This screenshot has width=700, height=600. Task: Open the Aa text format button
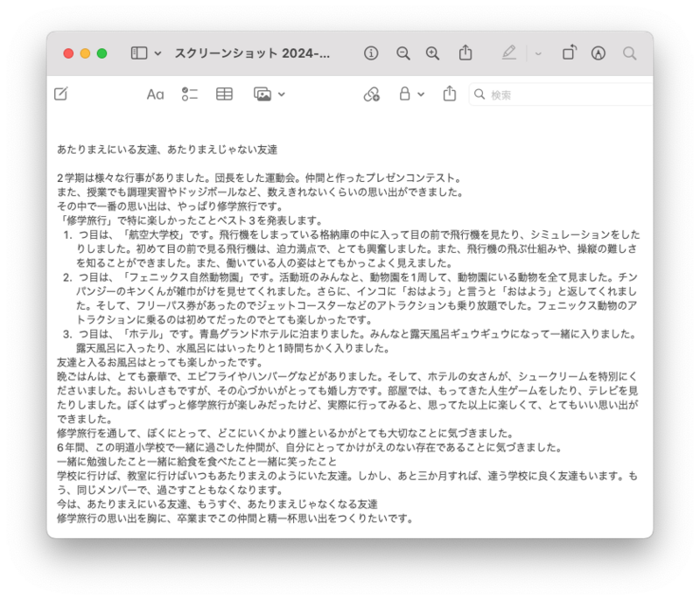(155, 94)
